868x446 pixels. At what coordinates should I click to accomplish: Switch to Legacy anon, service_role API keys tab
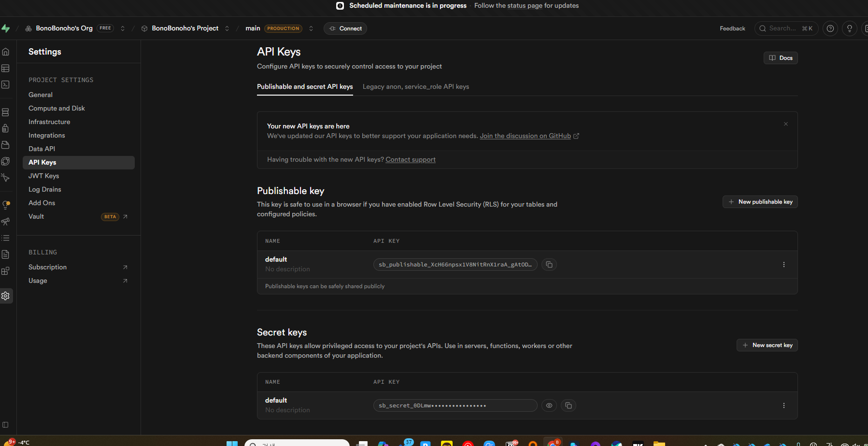click(416, 87)
